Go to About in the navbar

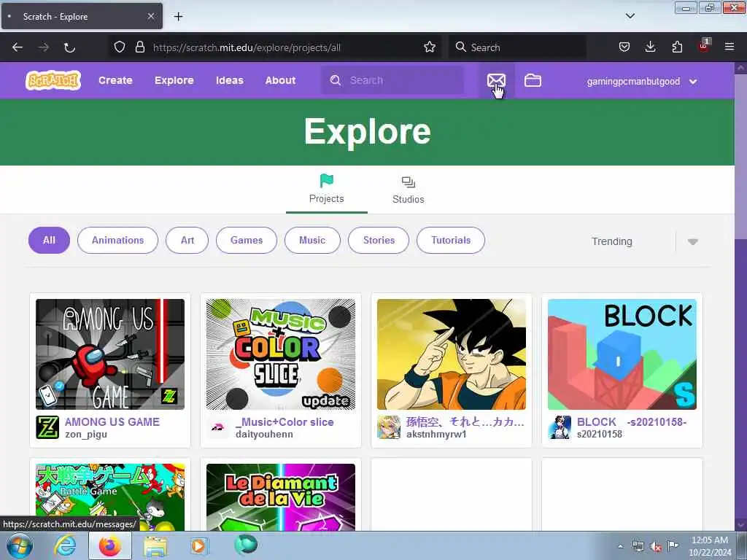point(281,80)
